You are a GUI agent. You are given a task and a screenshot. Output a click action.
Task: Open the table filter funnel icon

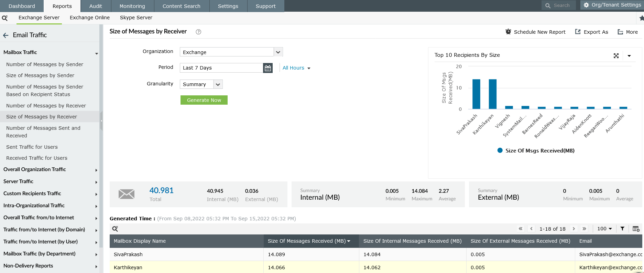pyautogui.click(x=622, y=229)
